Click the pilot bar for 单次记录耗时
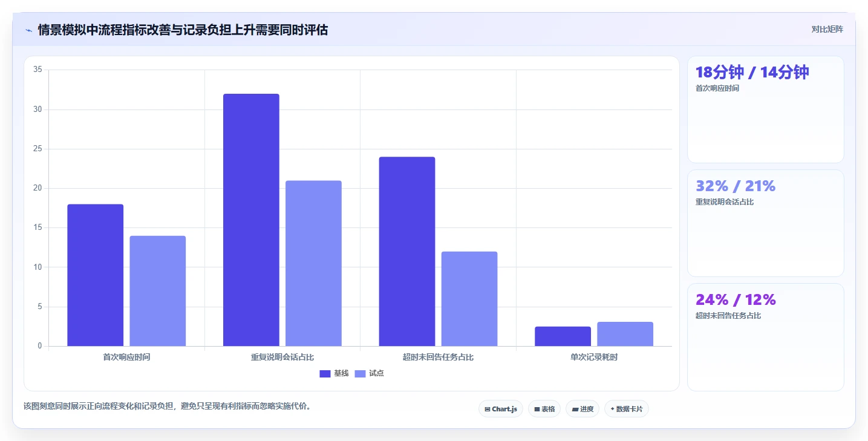868x441 pixels. (625, 334)
